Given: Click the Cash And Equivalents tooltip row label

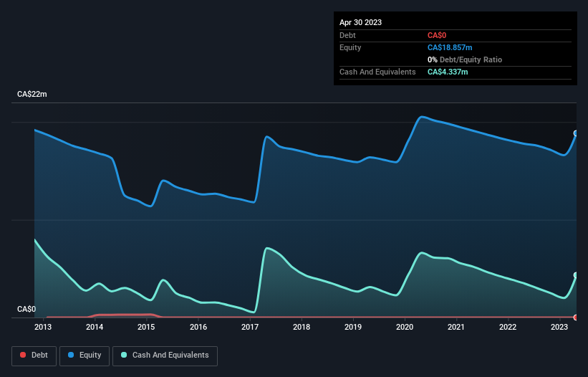Looking at the screenshot, I should click(x=377, y=72).
